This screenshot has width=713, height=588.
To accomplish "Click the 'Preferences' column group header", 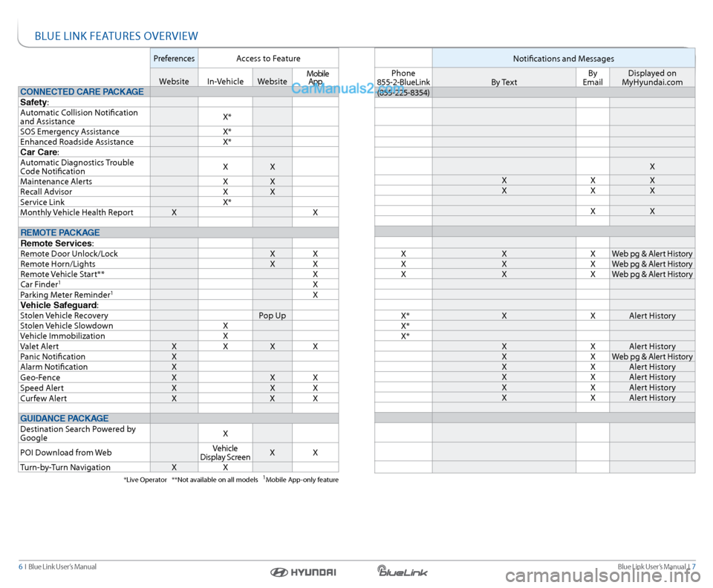I will [174, 58].
